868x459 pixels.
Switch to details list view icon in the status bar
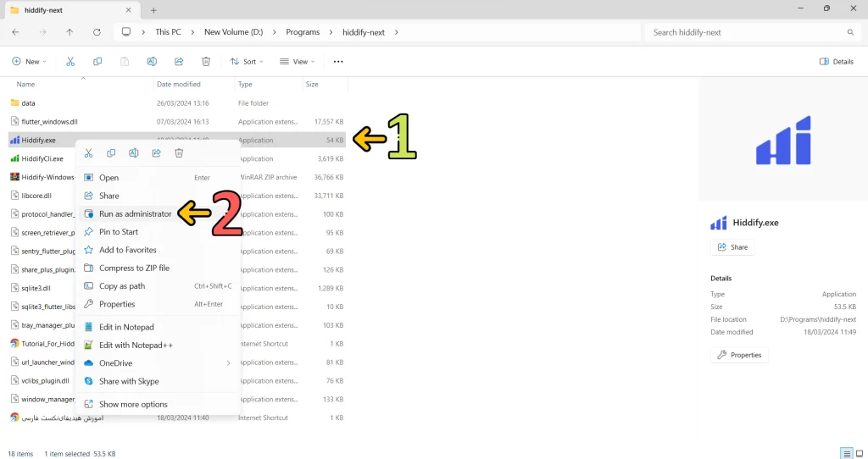click(x=846, y=453)
